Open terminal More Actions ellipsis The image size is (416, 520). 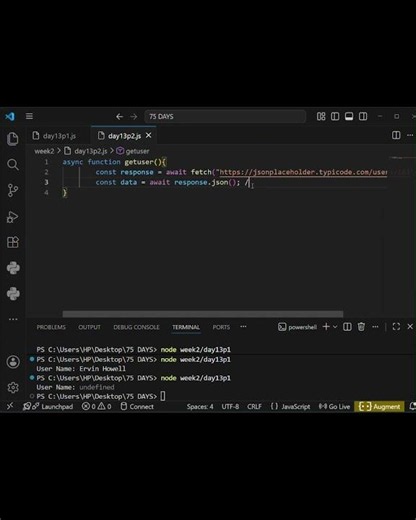tap(375, 327)
